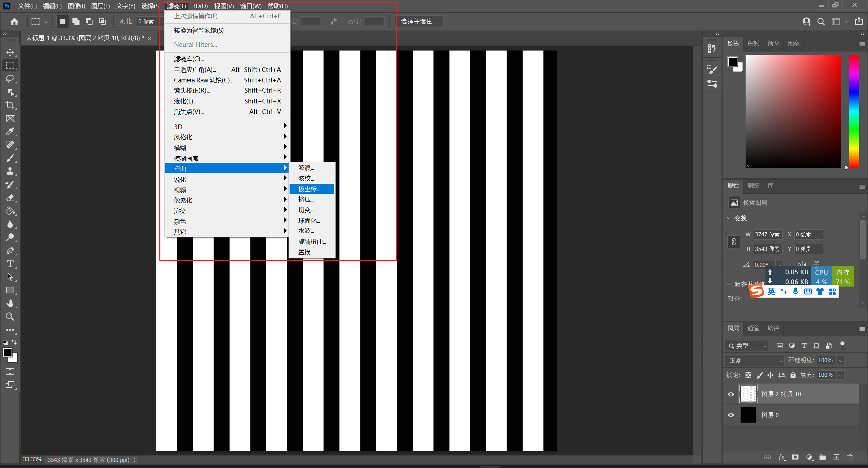The width and height of the screenshot is (868, 468).
Task: Toggle link width and height constraint
Action: click(734, 242)
